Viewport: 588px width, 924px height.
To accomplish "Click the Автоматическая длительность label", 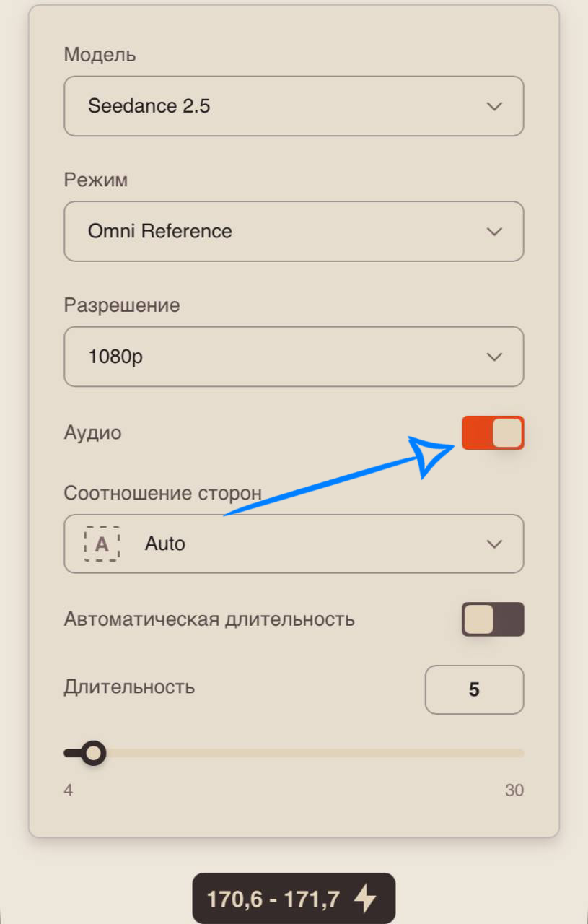I will (x=209, y=619).
